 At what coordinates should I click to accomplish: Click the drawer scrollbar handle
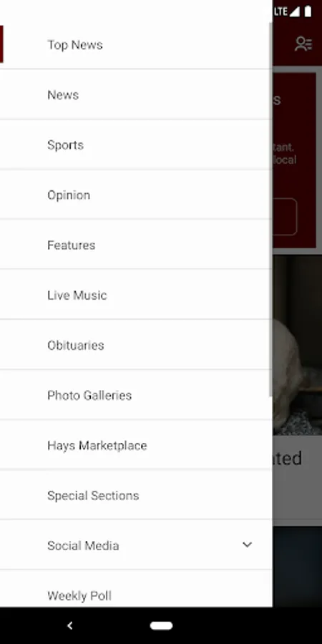[x=270, y=210]
